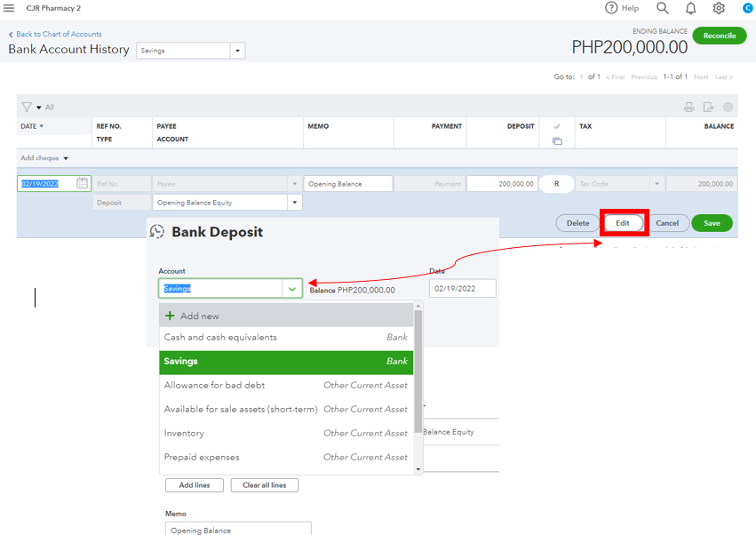Click the Previous page link
Image resolution: width=756 pixels, height=535 pixels.
point(644,77)
